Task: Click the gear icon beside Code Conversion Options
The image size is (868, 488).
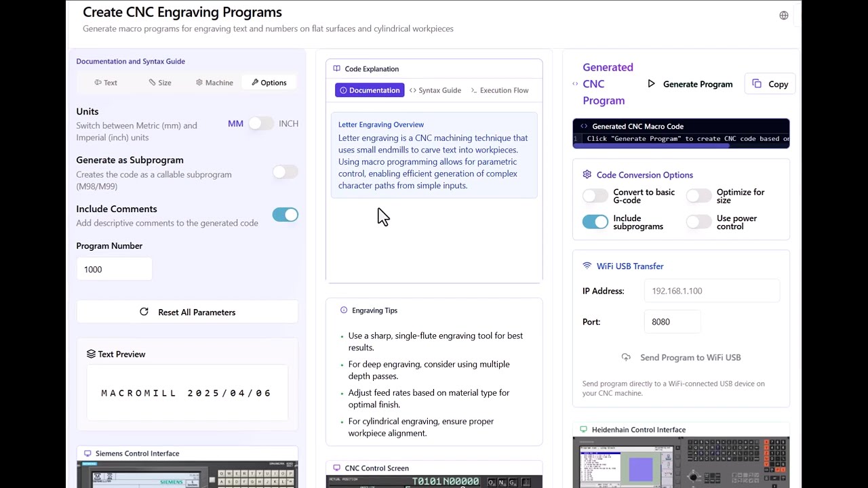Action: click(587, 175)
